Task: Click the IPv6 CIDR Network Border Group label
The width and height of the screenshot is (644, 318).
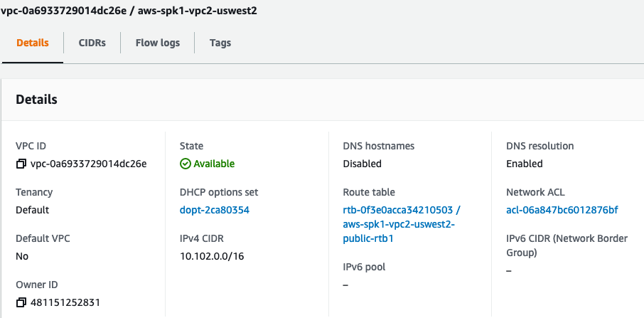Action: pyautogui.click(x=567, y=245)
